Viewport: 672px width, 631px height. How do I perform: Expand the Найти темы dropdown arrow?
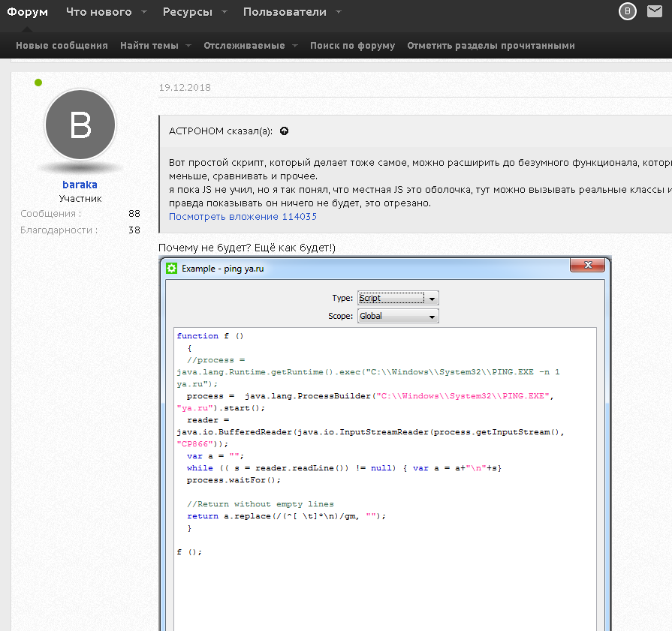coord(188,46)
